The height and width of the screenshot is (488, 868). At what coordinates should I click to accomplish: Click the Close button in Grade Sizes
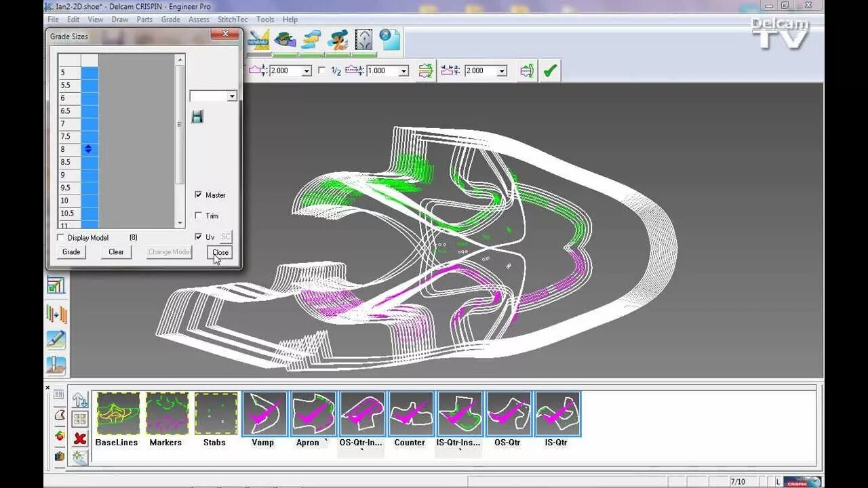point(220,252)
